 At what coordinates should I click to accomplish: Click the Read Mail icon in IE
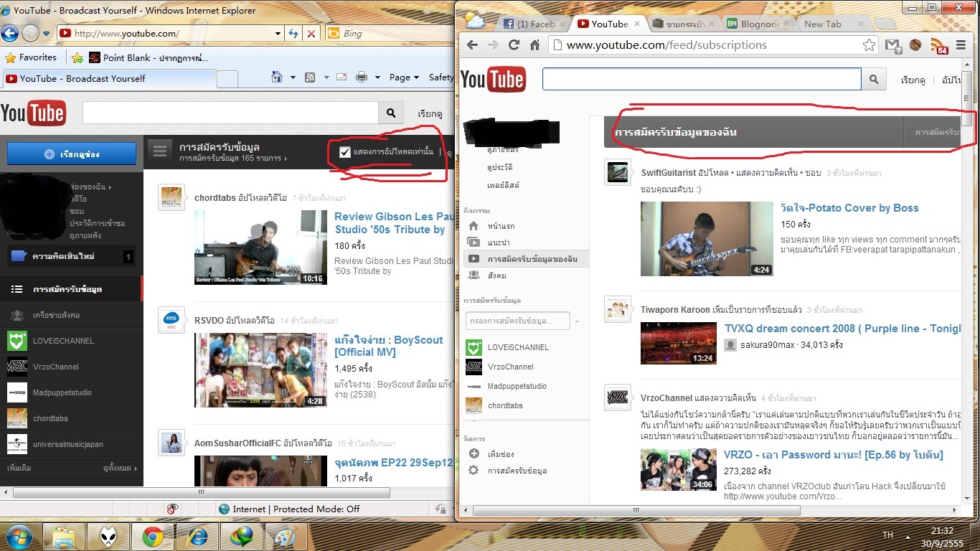coord(341,77)
